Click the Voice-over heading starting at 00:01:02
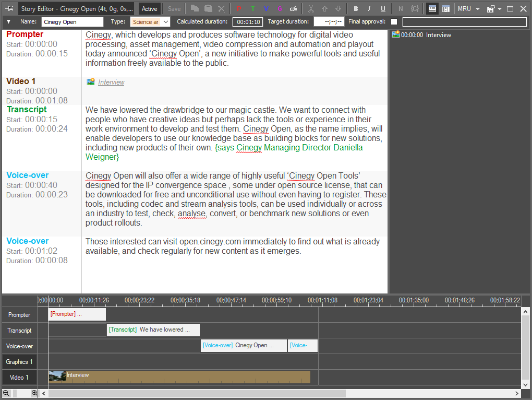 coord(28,241)
